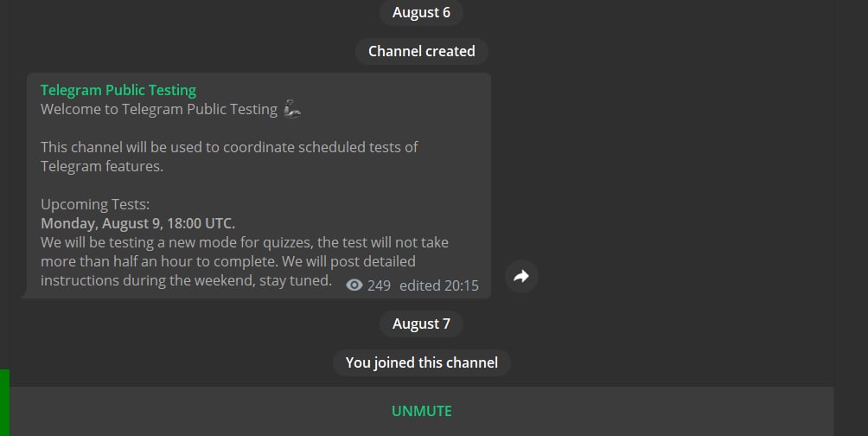Click the August 7 date badge
Screen dimensions: 868x436
click(421, 324)
